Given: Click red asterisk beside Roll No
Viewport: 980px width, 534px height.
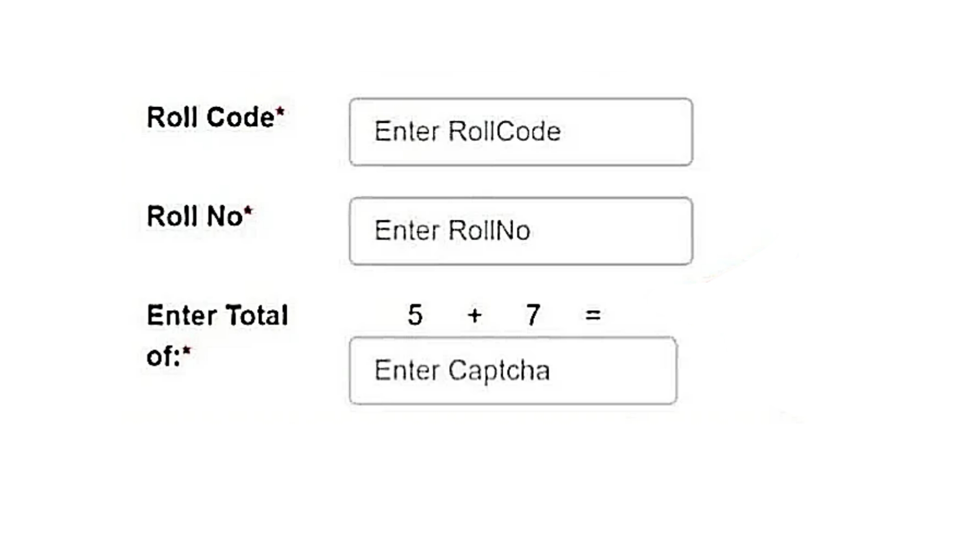Looking at the screenshot, I should (248, 211).
